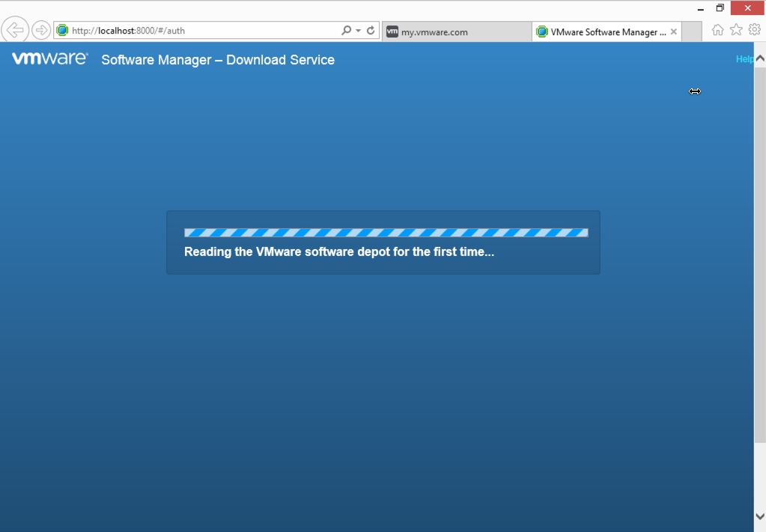Click the striped loading progress bar
Image resolution: width=766 pixels, height=532 pixels.
point(386,233)
